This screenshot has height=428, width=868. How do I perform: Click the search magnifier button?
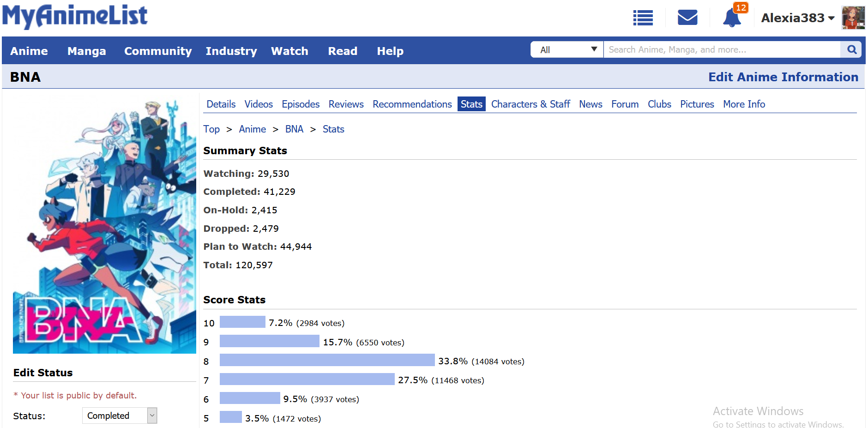click(852, 49)
